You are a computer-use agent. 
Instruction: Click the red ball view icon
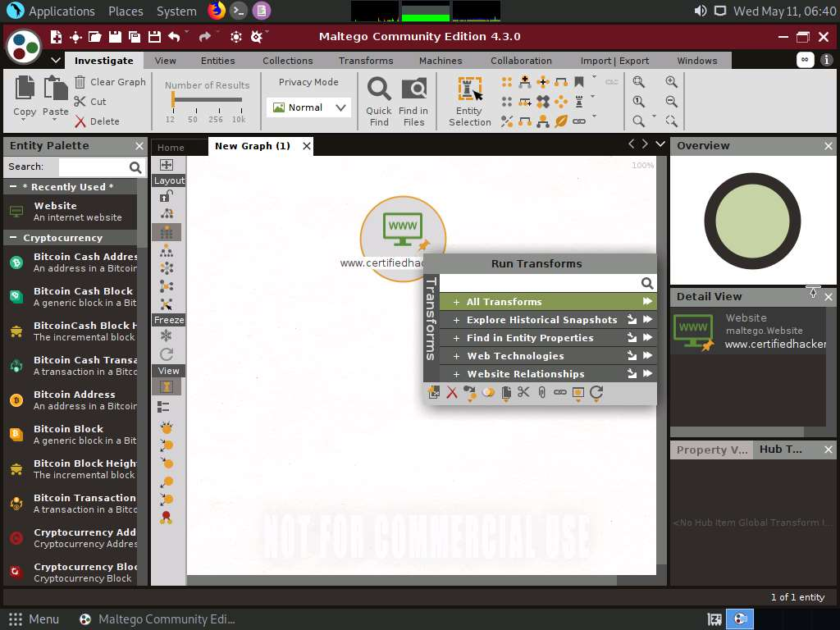166,518
